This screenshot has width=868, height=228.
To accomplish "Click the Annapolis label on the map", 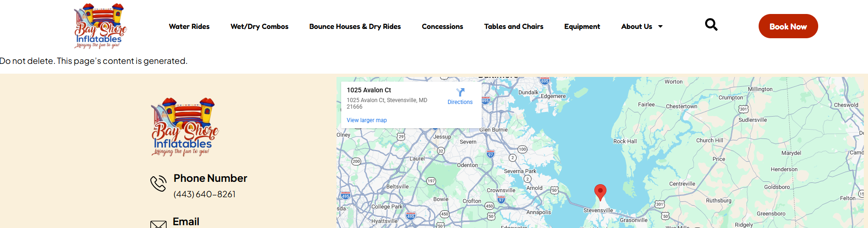I will coord(538,212).
